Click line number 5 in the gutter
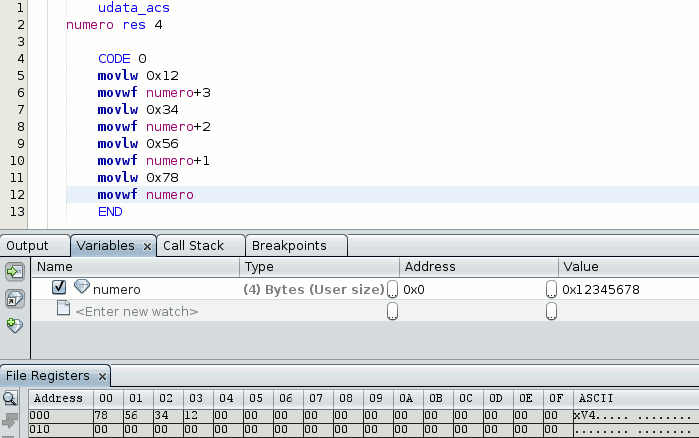 click(21, 76)
